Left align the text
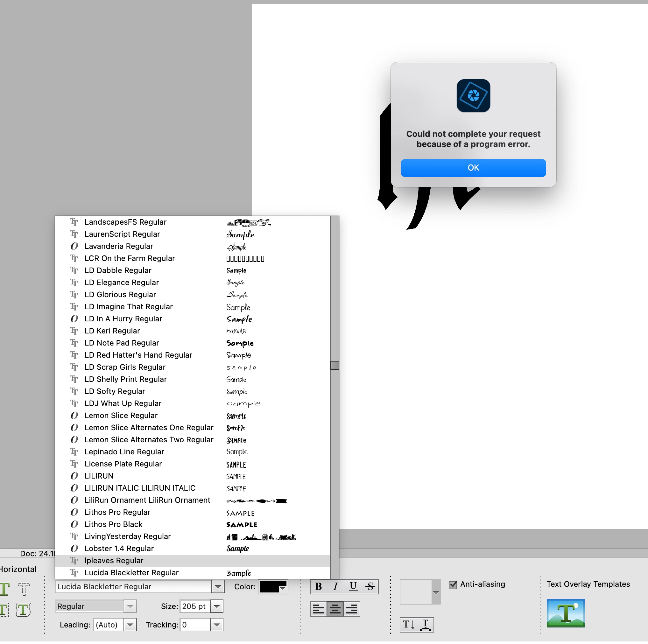This screenshot has height=644, width=648. pos(318,609)
